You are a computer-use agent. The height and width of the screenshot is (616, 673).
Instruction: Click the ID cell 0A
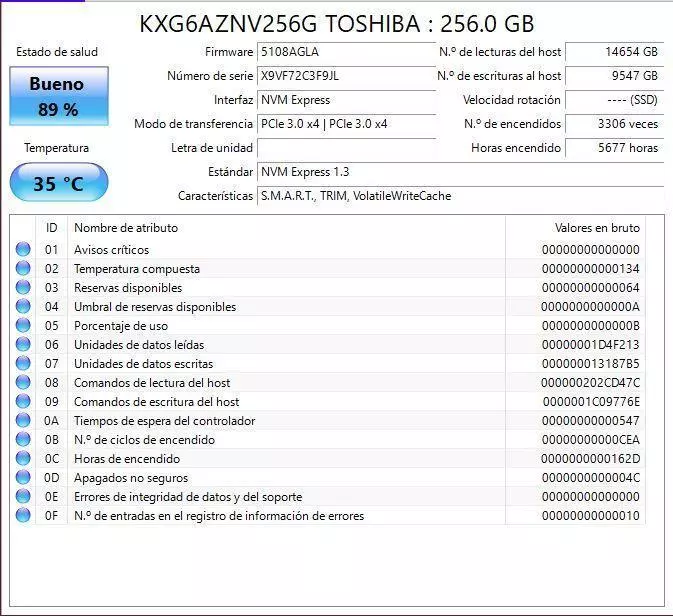[52, 421]
